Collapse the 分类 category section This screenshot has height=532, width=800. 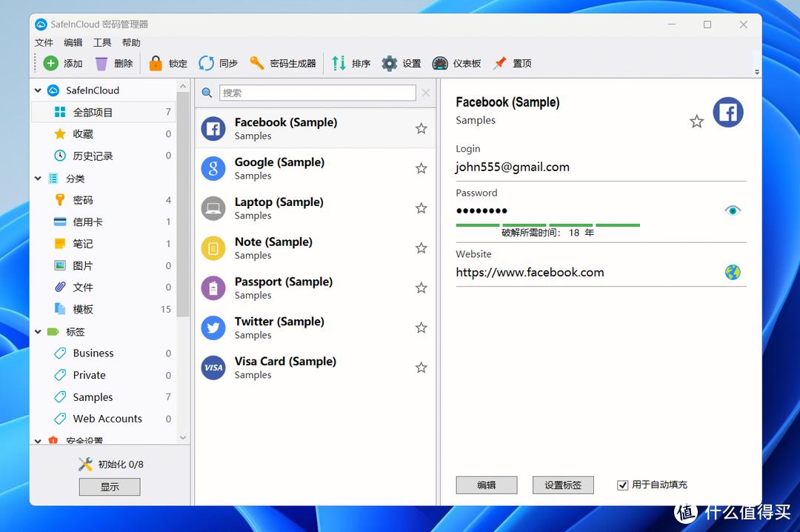pos(39,179)
